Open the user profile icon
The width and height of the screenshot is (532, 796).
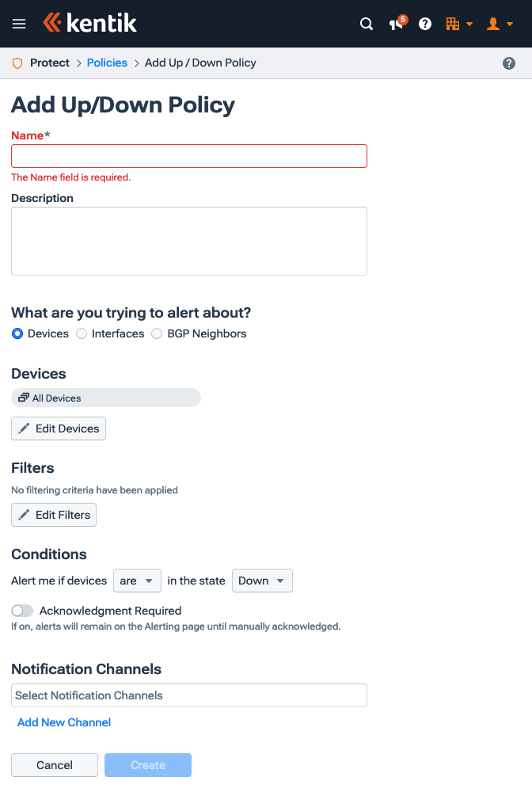tap(492, 24)
